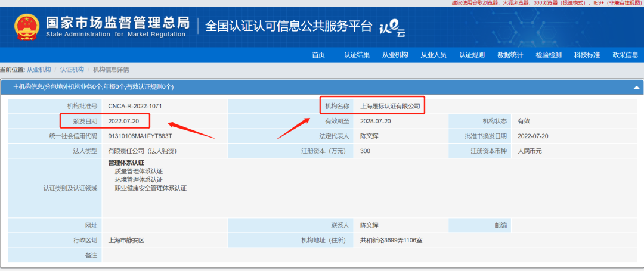
Task: Select organization name 上海履标认证有限公司
Action: [390, 106]
